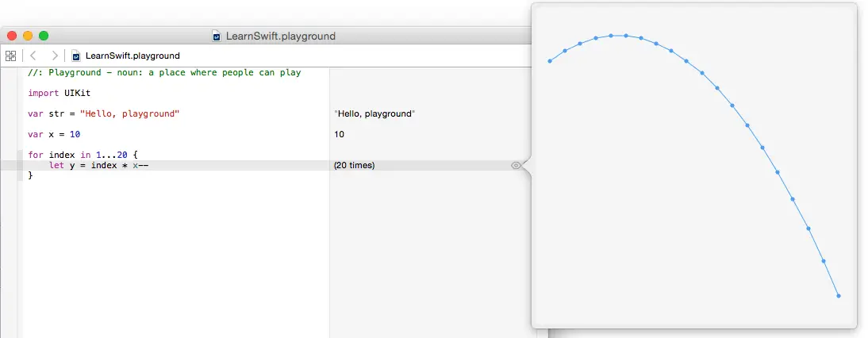This screenshot has height=338, width=868.
Task: Select the 10 result value in the sidebar
Action: pos(339,134)
